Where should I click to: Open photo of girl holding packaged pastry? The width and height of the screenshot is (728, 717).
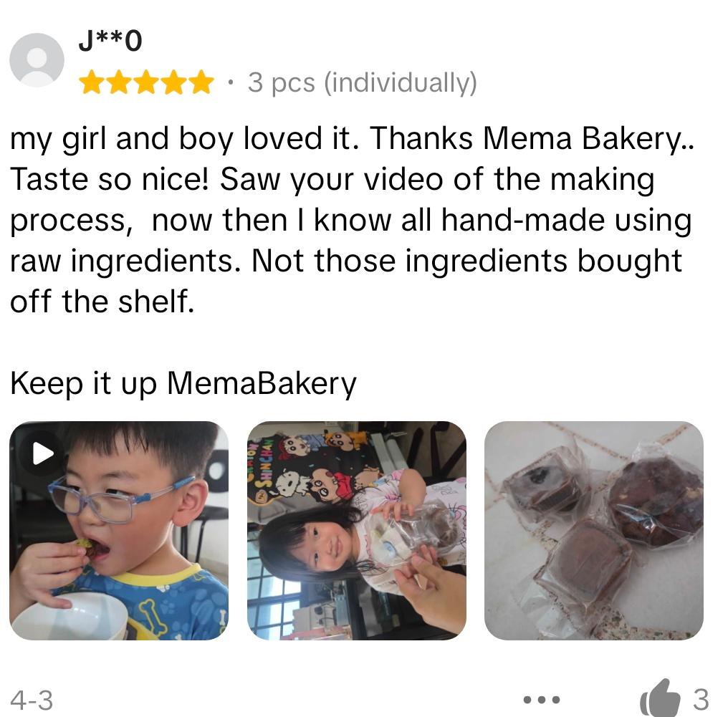click(357, 531)
